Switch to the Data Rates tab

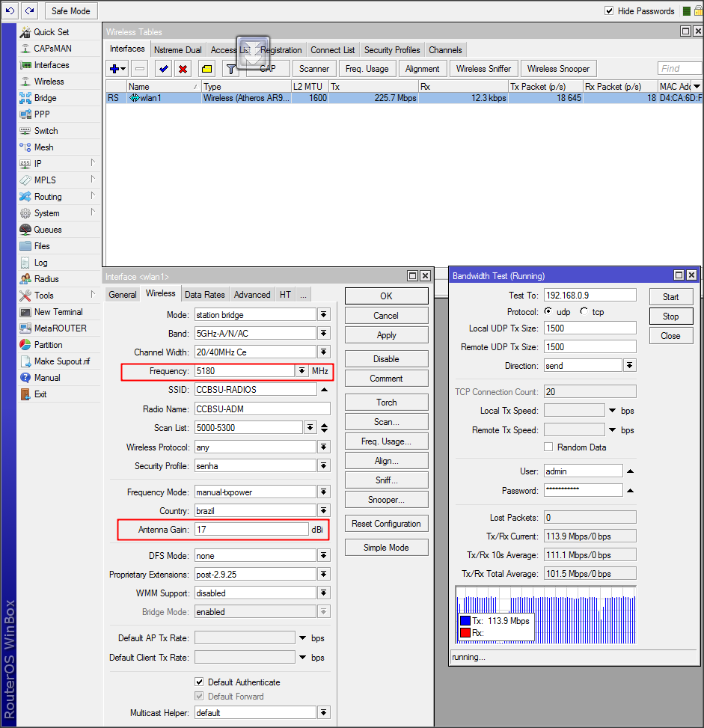pos(204,295)
